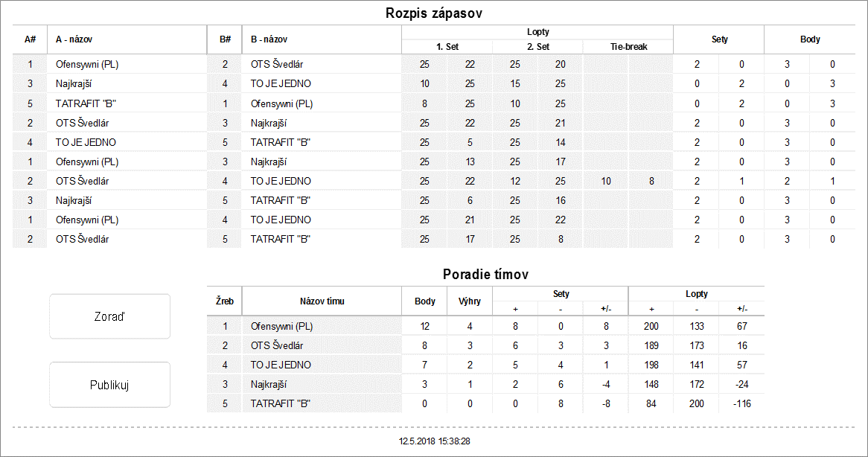Click the "Poradie tímov" heading
868x457 pixels.
pos(485,275)
